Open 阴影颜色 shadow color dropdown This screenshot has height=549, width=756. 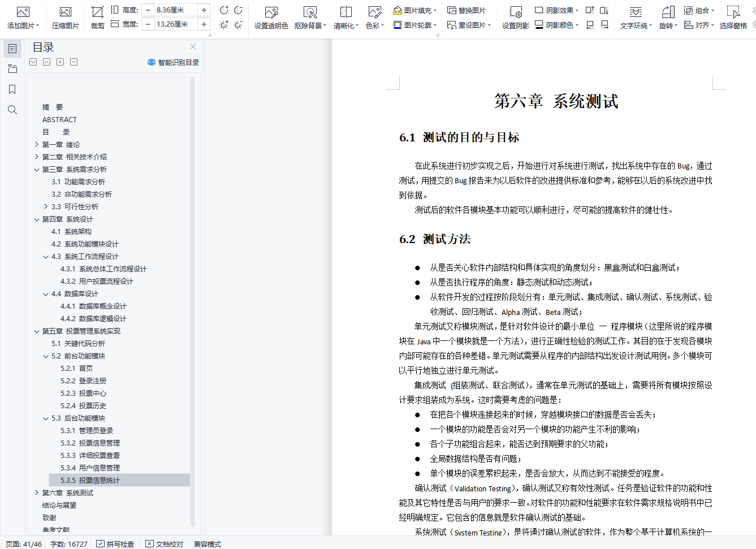[x=557, y=25]
